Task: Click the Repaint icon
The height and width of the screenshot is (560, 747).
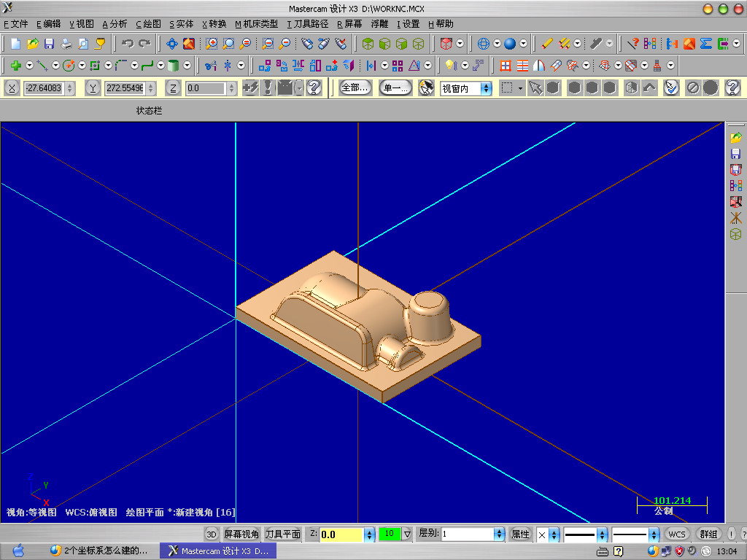Action: pyautogui.click(x=189, y=44)
